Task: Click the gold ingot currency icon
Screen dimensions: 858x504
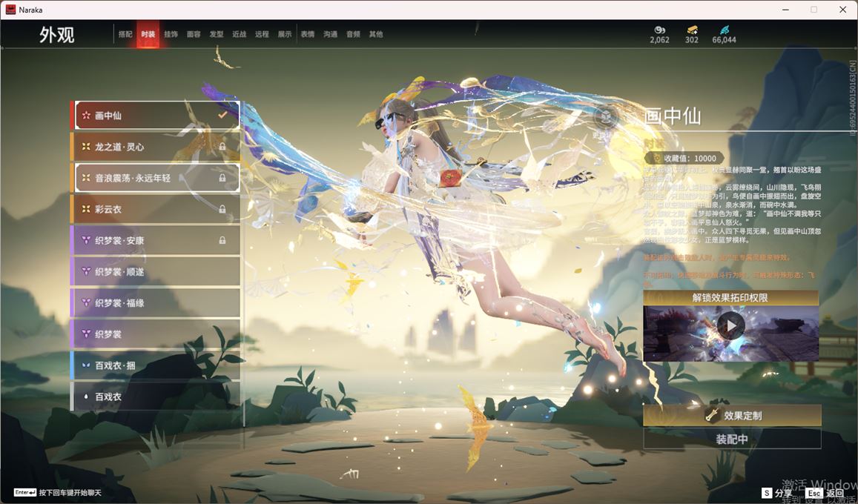Action: coord(692,30)
